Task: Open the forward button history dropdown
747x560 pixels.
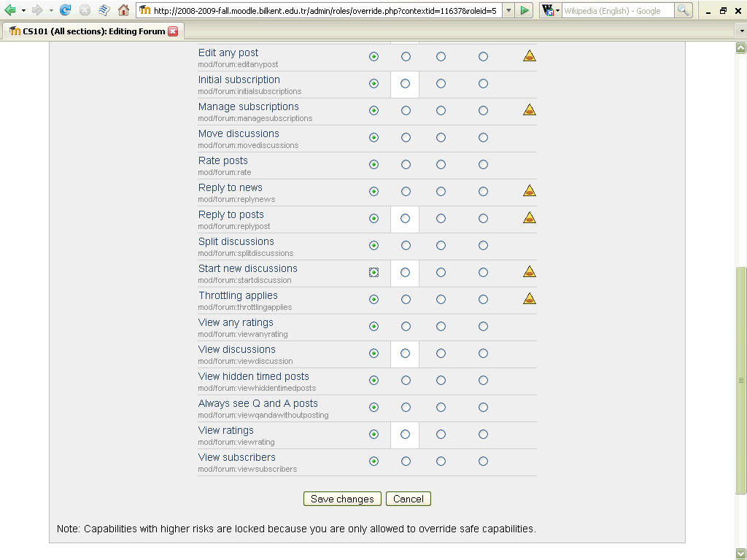Action: pyautogui.click(x=51, y=10)
